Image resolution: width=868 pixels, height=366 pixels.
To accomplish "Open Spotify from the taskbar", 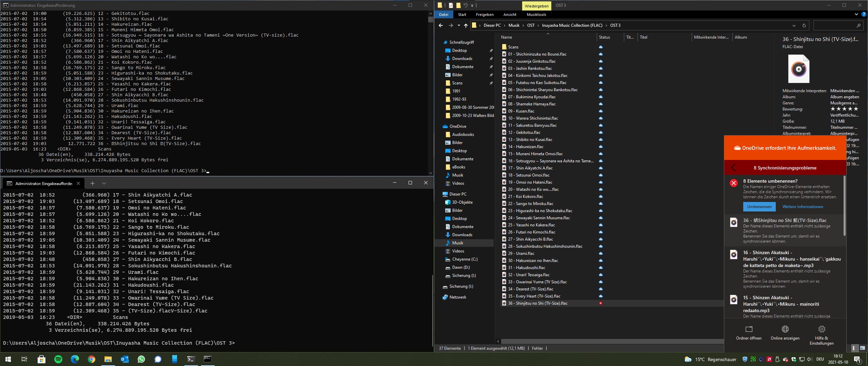I will (58, 359).
